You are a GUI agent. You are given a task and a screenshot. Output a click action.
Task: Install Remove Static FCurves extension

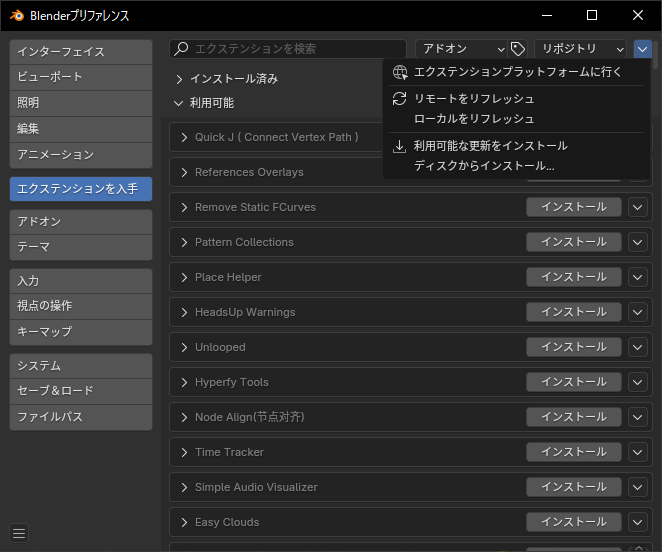tap(574, 207)
